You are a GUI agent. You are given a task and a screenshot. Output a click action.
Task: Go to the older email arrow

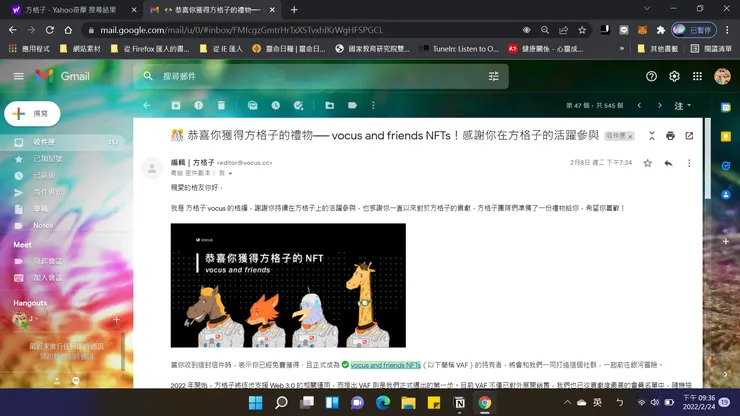point(660,105)
